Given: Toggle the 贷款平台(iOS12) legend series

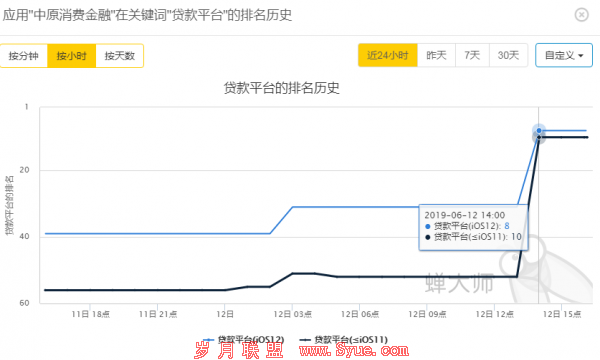Looking at the screenshot, I should pos(244,339).
